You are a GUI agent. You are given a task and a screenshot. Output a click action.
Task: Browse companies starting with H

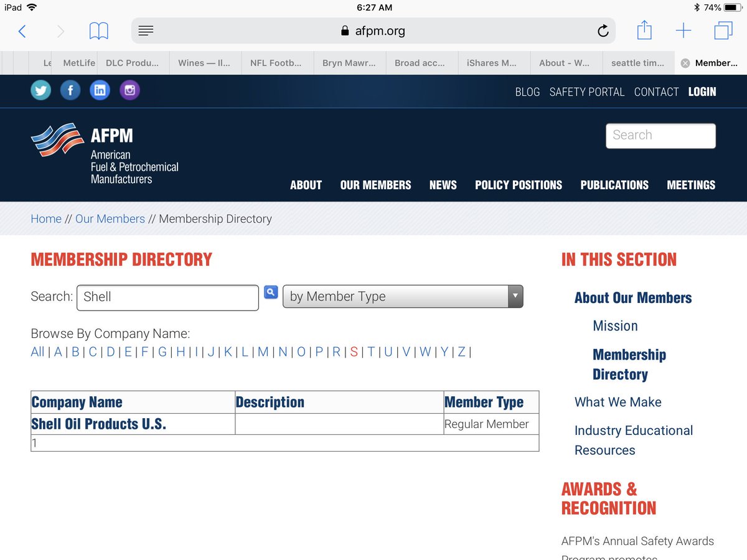[x=181, y=352]
